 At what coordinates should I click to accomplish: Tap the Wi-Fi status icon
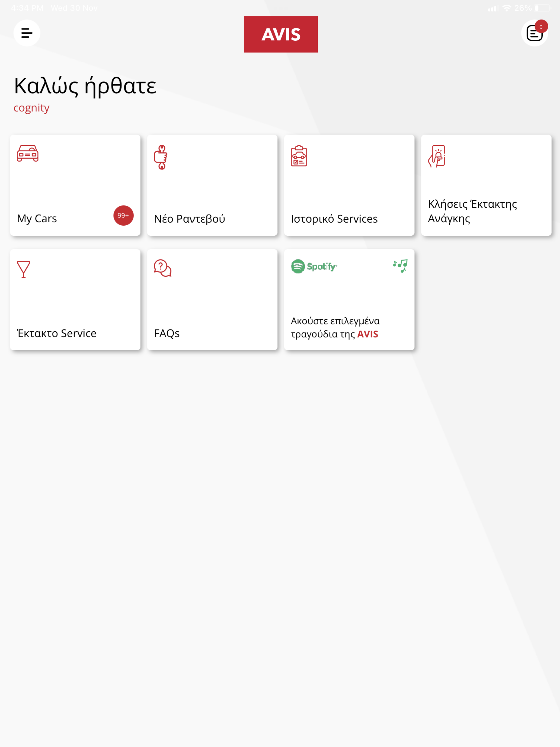click(x=507, y=8)
